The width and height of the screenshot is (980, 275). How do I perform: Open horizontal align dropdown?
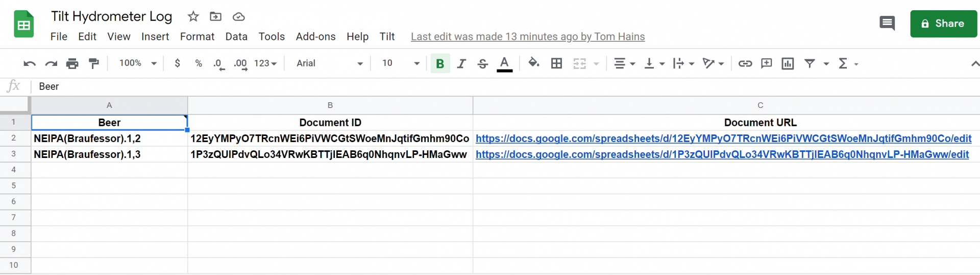624,63
